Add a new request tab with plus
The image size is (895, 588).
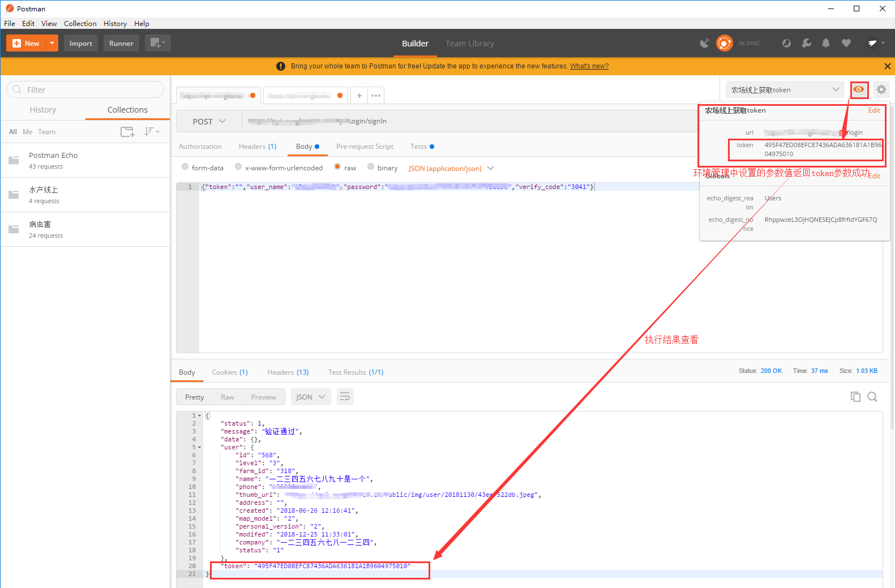pyautogui.click(x=359, y=96)
